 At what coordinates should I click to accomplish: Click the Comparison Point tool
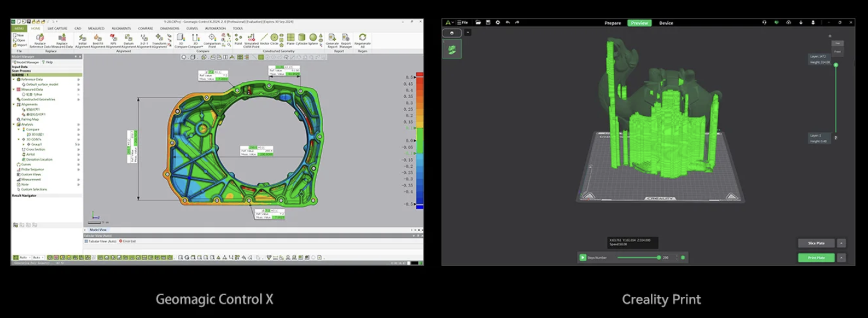point(212,41)
